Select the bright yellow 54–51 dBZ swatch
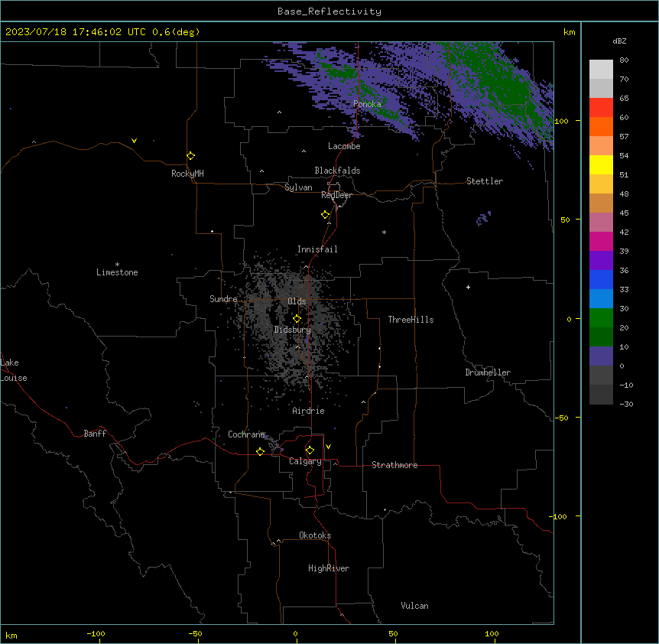Image resolution: width=659 pixels, height=644 pixels. tap(601, 164)
